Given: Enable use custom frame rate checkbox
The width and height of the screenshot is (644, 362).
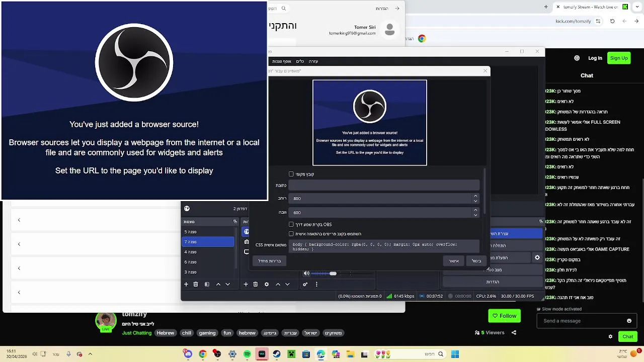Looking at the screenshot, I should (291, 234).
